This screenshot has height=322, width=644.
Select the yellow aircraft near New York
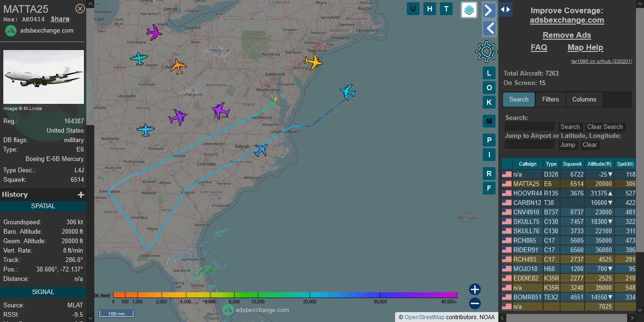point(313,61)
